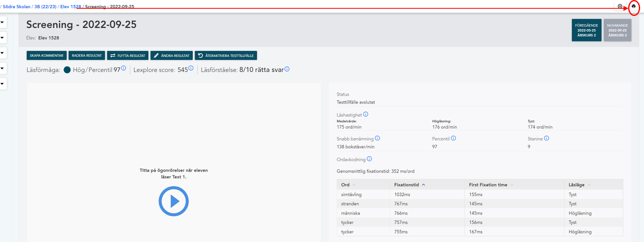Click info icon next to Stanine
The height and width of the screenshot is (242, 644).
click(x=547, y=138)
